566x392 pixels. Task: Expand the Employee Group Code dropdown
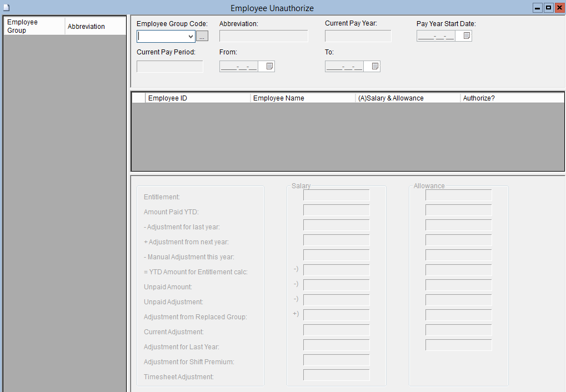(x=191, y=37)
